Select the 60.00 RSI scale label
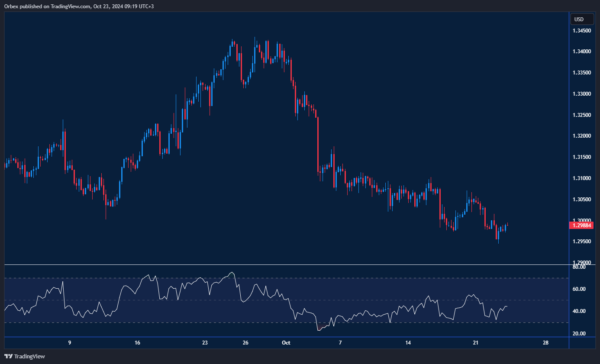The image size is (600, 364). pyautogui.click(x=579, y=289)
